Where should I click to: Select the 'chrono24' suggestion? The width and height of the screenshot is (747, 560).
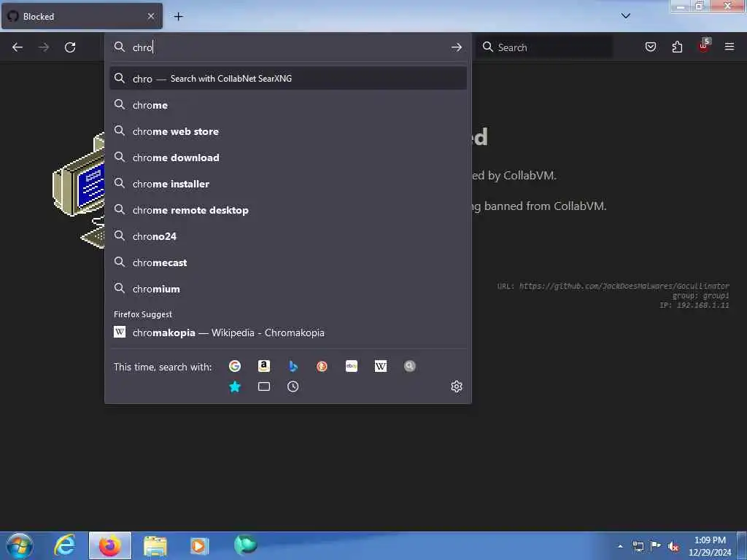point(287,236)
